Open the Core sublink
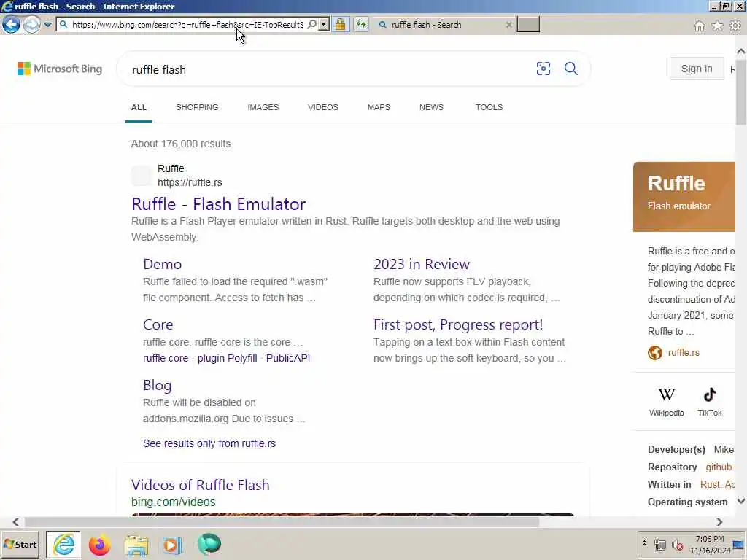This screenshot has height=560, width=747. point(158,324)
